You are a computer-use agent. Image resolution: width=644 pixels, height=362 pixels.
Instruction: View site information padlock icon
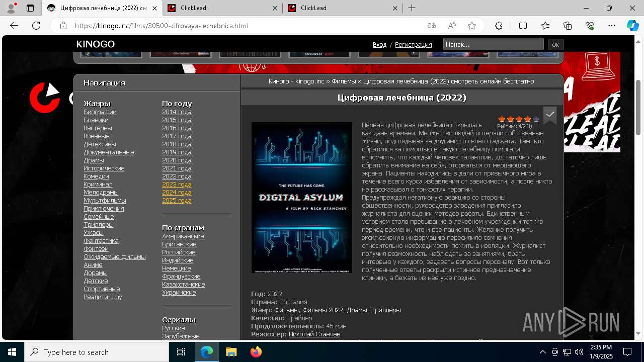click(x=63, y=26)
